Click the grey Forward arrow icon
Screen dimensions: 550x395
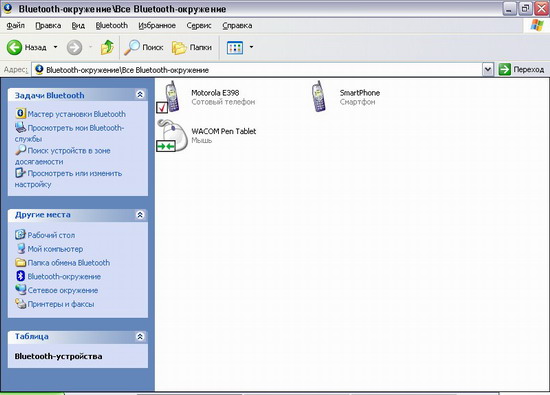click(x=74, y=47)
